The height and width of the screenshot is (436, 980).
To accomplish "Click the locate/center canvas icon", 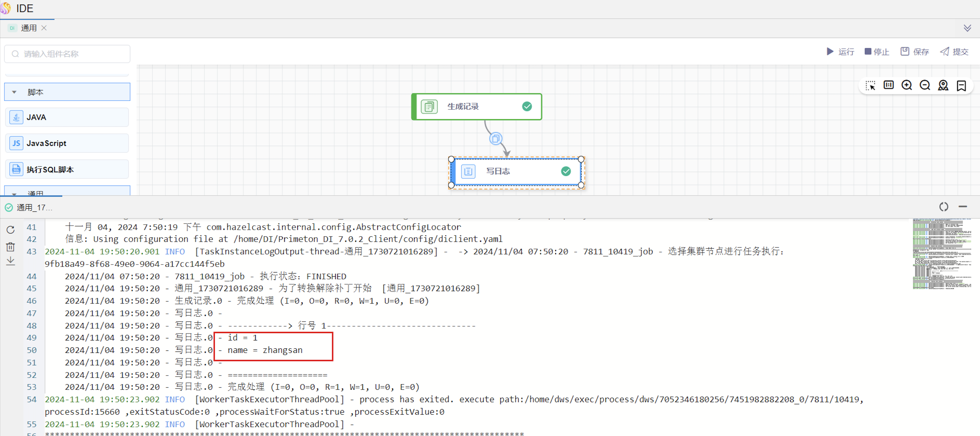I will [x=943, y=85].
